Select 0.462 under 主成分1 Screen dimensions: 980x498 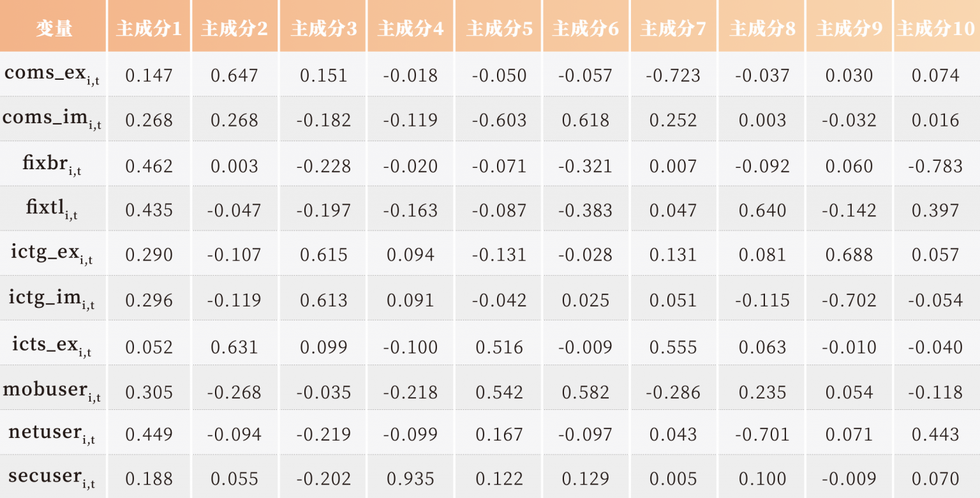tap(149, 166)
